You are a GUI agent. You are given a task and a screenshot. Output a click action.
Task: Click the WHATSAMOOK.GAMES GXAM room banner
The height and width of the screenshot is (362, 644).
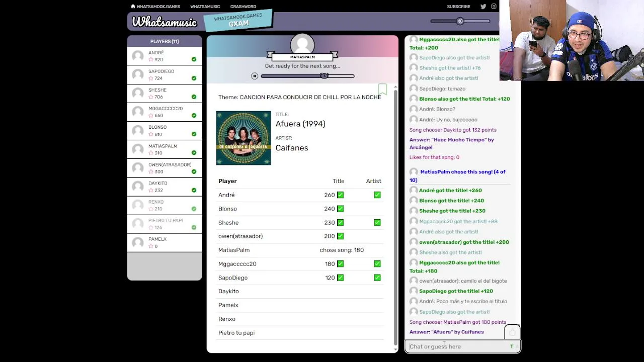coord(238,20)
